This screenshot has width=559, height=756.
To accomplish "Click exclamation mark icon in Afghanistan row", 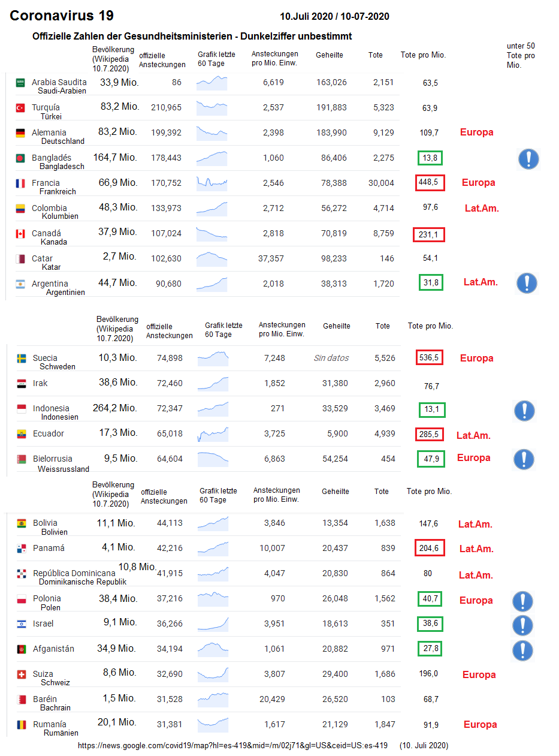I will 523,650.
